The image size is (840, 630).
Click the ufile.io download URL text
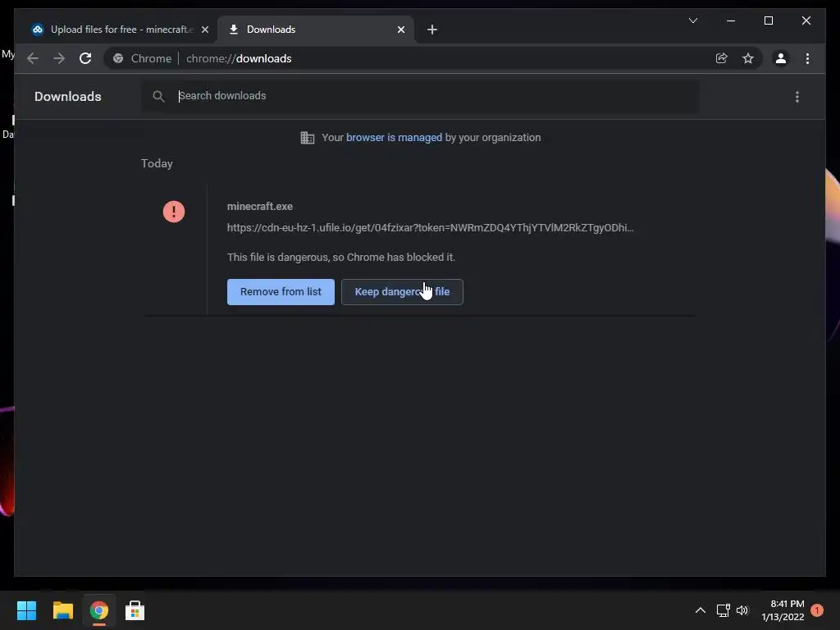[x=430, y=228]
